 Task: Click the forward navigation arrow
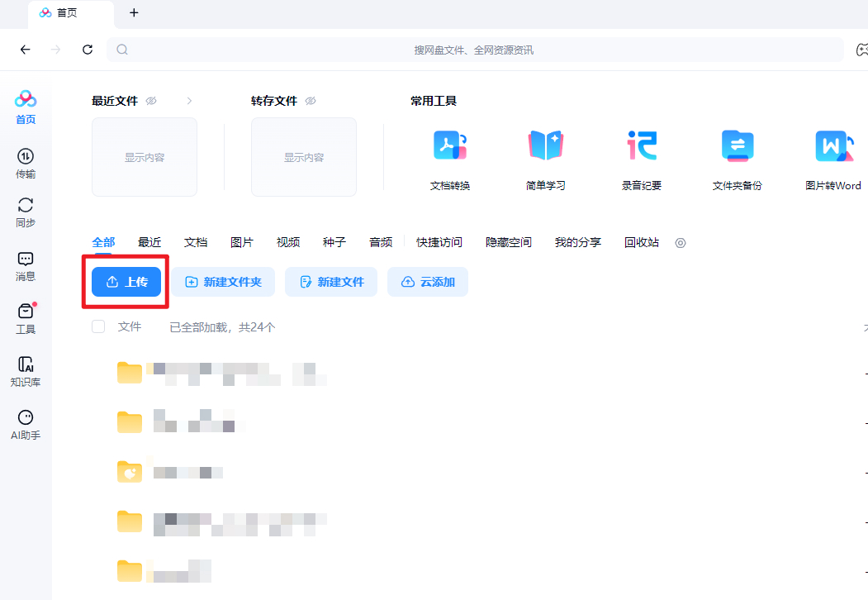[x=56, y=50]
